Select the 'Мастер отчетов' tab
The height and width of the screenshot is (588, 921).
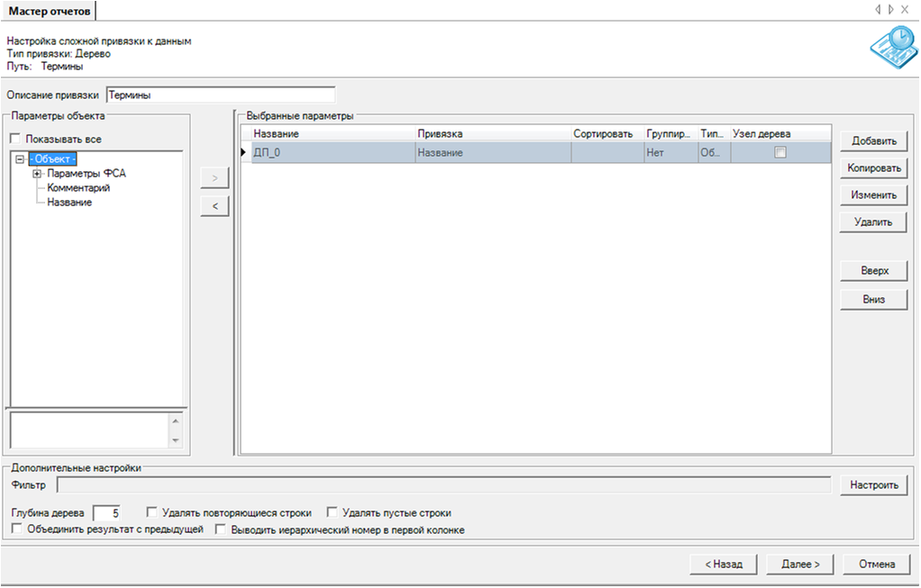[49, 11]
